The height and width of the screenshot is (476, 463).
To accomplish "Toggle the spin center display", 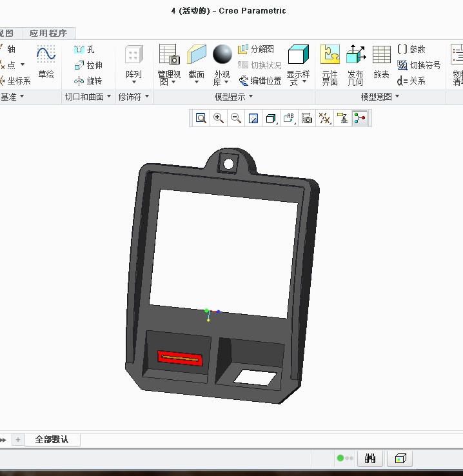I will pyautogui.click(x=360, y=118).
